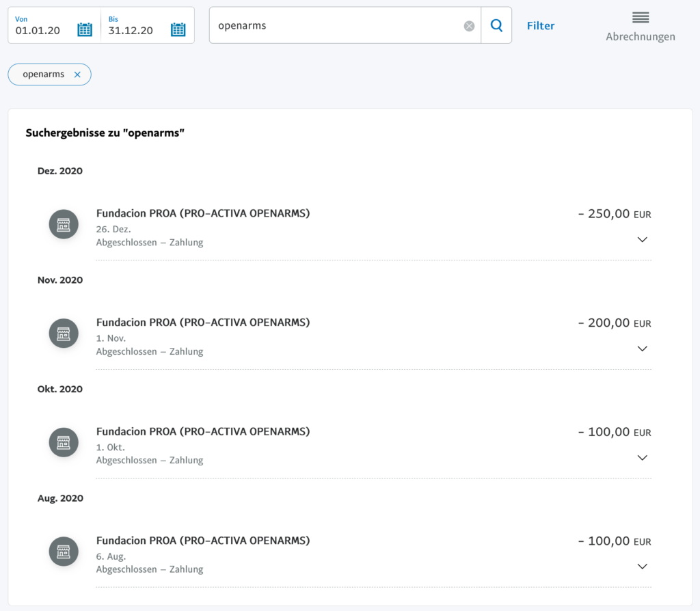Click merchant icon of 1. Okt. payment
Viewport: 700px width, 611px height.
coord(64,442)
